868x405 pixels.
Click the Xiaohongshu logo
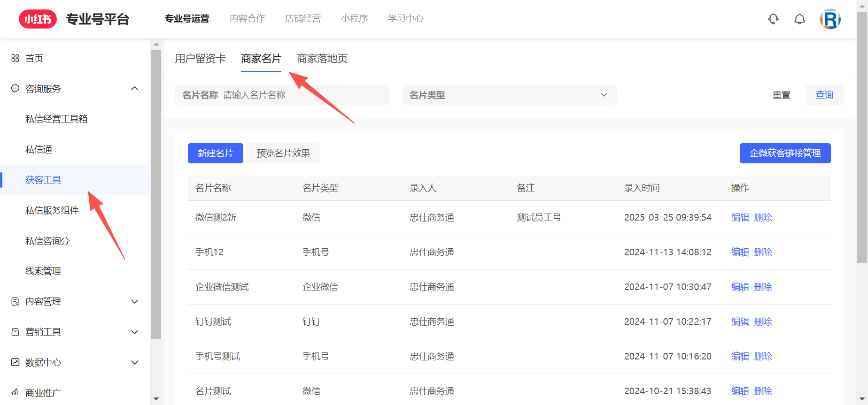(x=38, y=19)
